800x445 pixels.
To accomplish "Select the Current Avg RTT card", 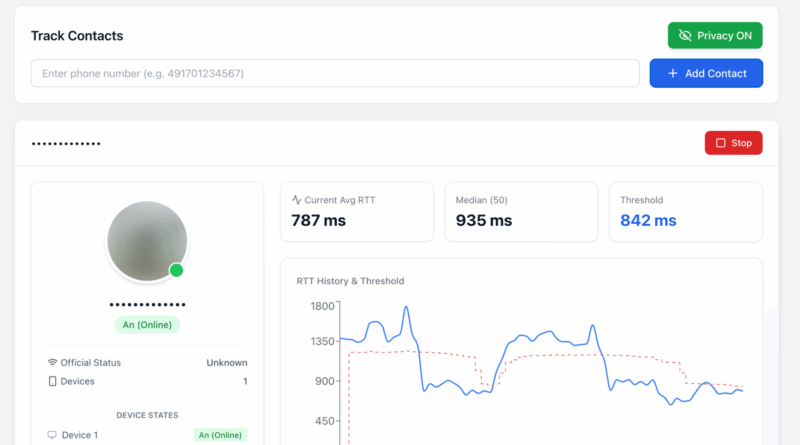I will (357, 211).
